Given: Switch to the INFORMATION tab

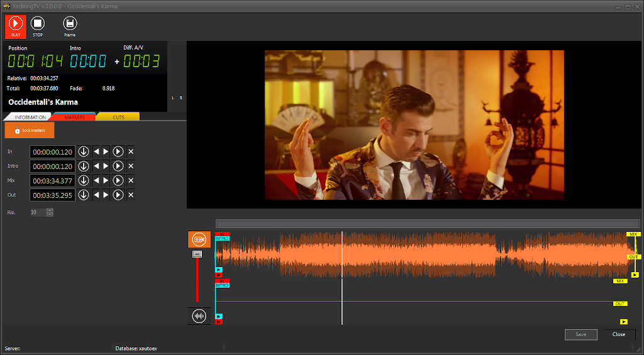Looking at the screenshot, I should tap(28, 117).
